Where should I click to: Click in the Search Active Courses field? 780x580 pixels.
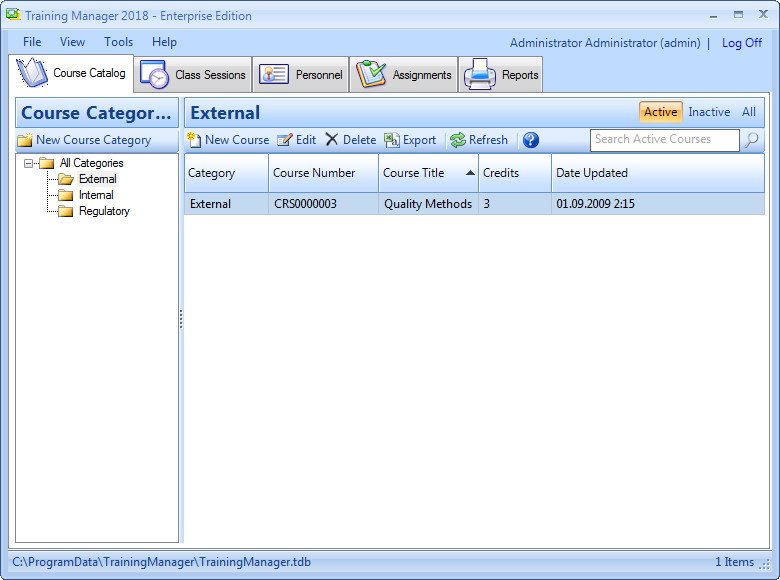664,140
